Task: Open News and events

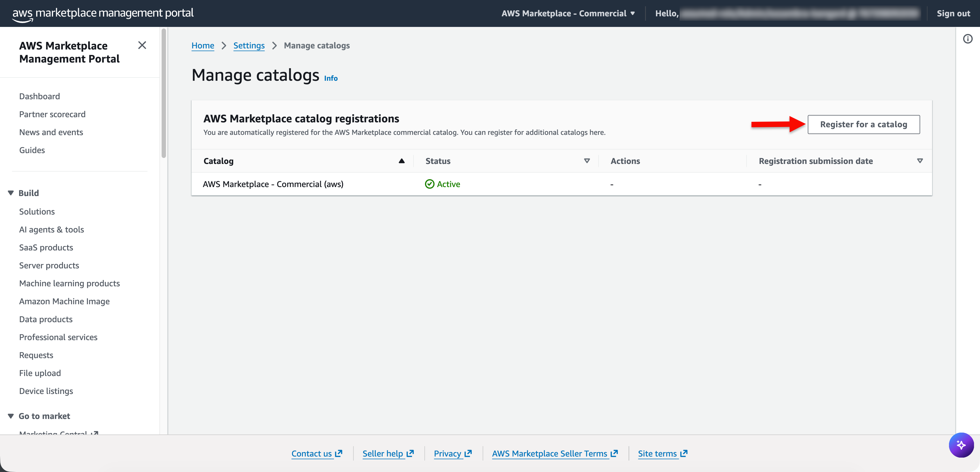Action: point(51,132)
